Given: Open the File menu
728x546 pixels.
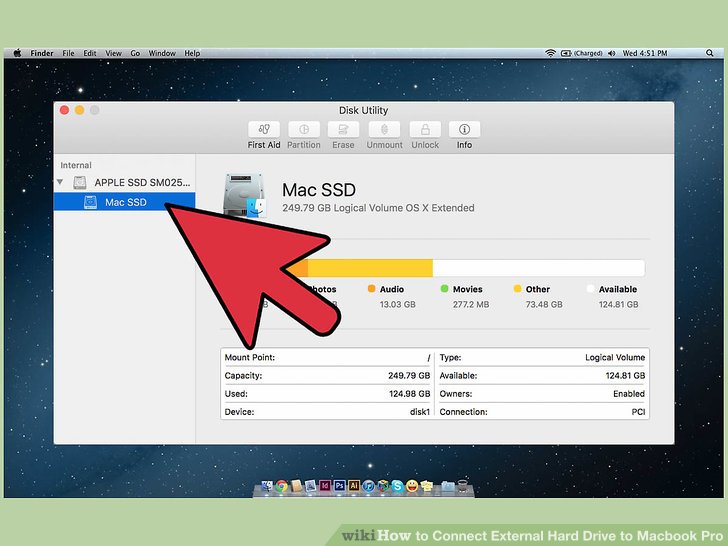Looking at the screenshot, I should click(68, 53).
